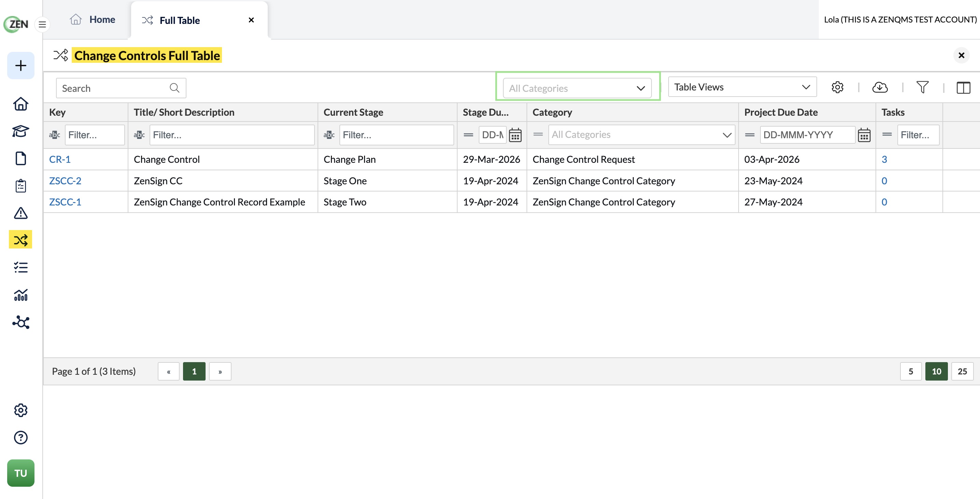Screen dimensions: 980x499
Task: Open record ZSCC-1
Action: point(65,202)
